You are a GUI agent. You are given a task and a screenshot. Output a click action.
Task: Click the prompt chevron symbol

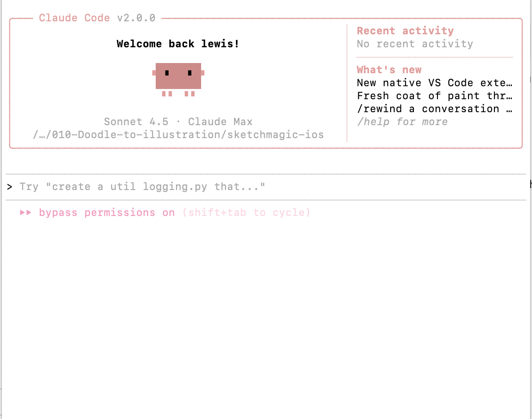coord(9,187)
